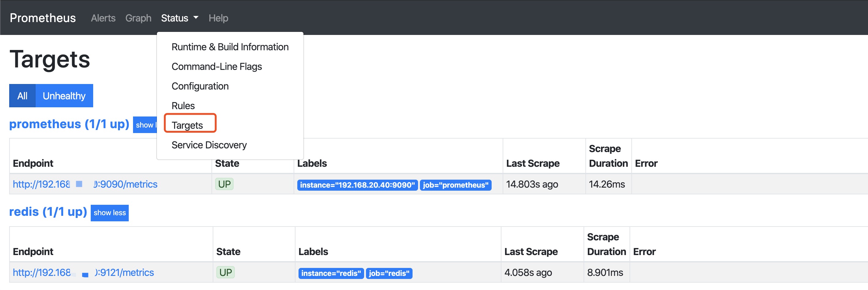Click the instance="redis" label badge
Viewport: 868px width, 290px height.
click(x=331, y=273)
